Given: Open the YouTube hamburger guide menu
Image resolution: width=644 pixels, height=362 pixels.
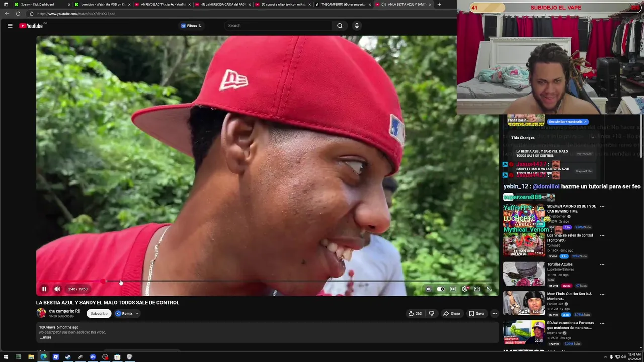Looking at the screenshot, I should (x=10, y=26).
